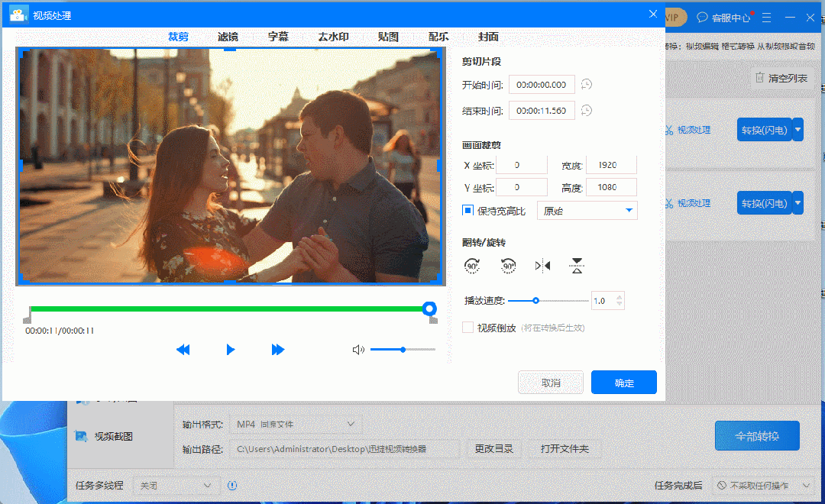The height and width of the screenshot is (504, 825).
Task: Click the 视频处理 dialog app icon
Action: pyautogui.click(x=18, y=15)
